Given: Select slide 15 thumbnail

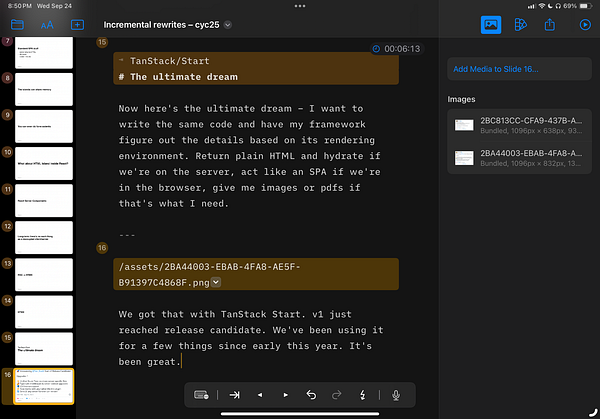Looking at the screenshot, I should pyautogui.click(x=44, y=349).
